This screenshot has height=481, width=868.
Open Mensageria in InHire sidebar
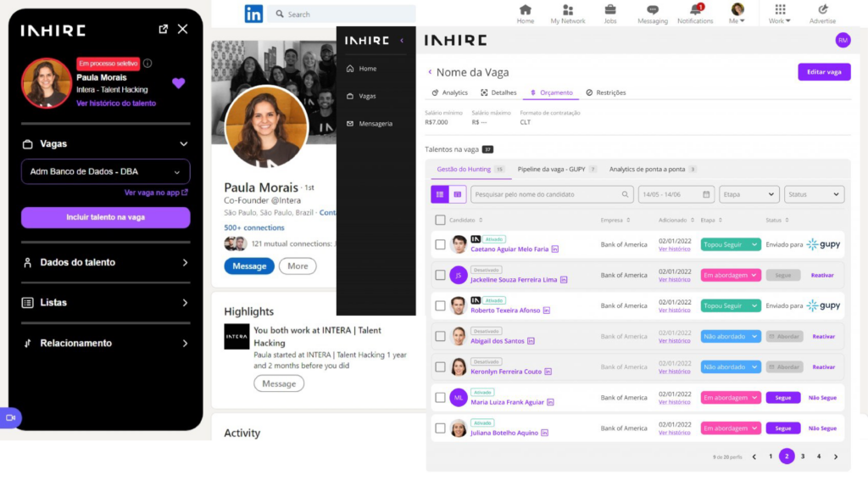(370, 124)
